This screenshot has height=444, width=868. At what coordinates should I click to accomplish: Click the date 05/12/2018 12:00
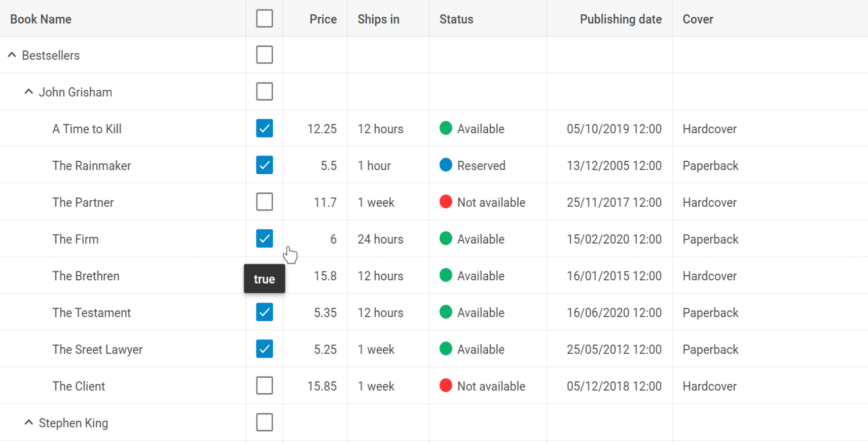614,386
